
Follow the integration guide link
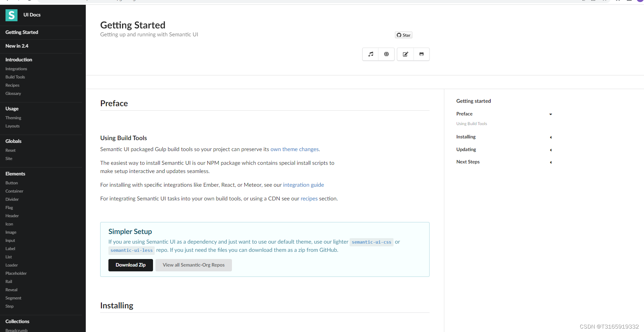[303, 185]
